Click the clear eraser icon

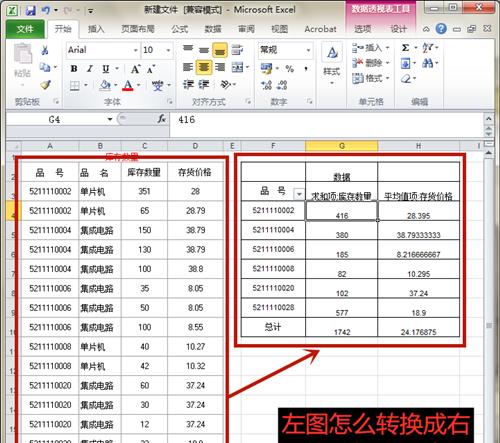[x=406, y=79]
